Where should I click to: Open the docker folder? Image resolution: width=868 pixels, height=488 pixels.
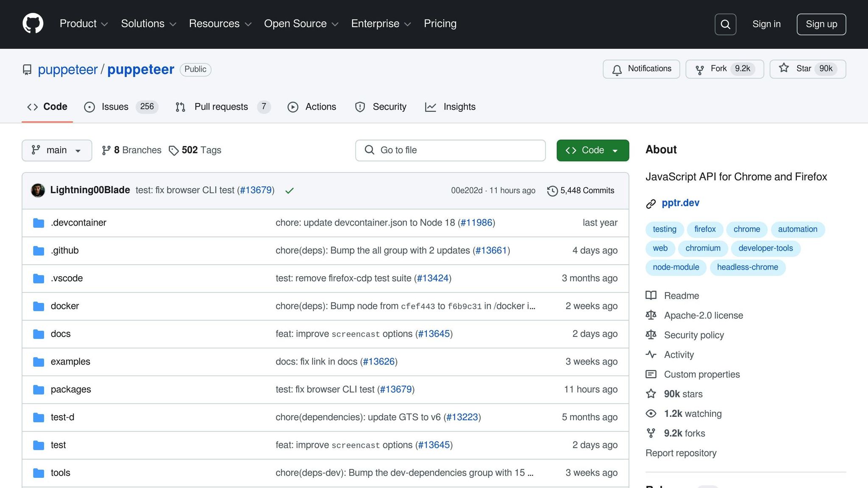coord(65,306)
